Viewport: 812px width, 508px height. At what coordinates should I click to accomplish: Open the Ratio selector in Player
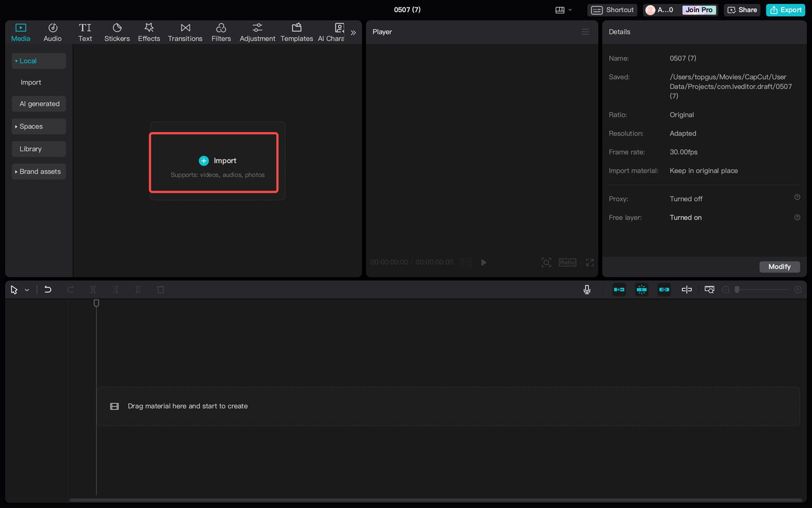567,262
